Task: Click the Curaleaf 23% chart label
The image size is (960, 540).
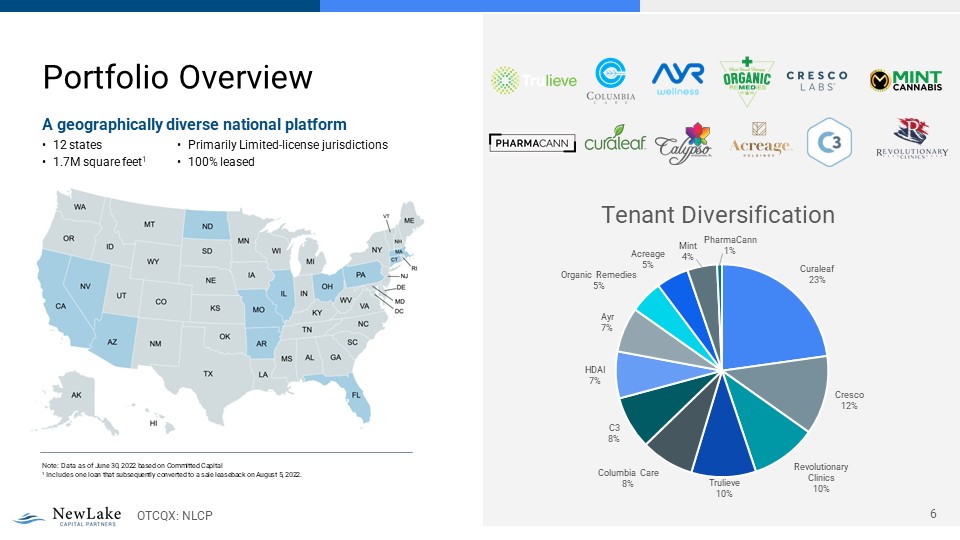Action: 817,274
